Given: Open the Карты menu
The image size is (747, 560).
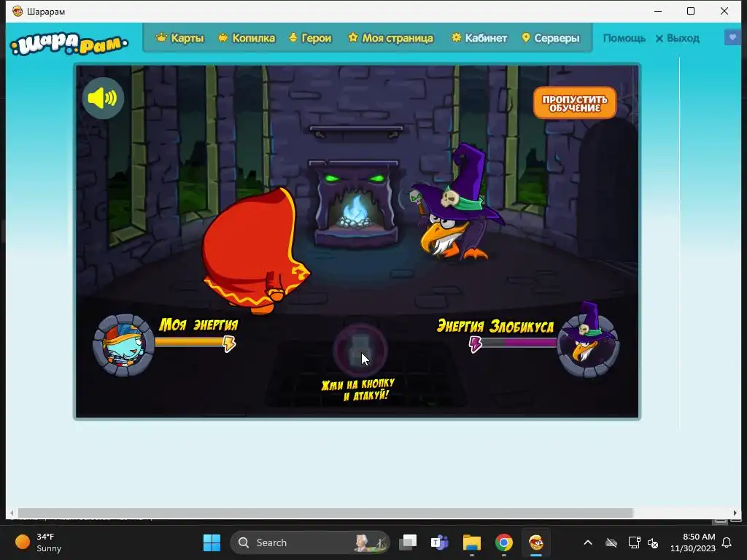Looking at the screenshot, I should pyautogui.click(x=180, y=38).
